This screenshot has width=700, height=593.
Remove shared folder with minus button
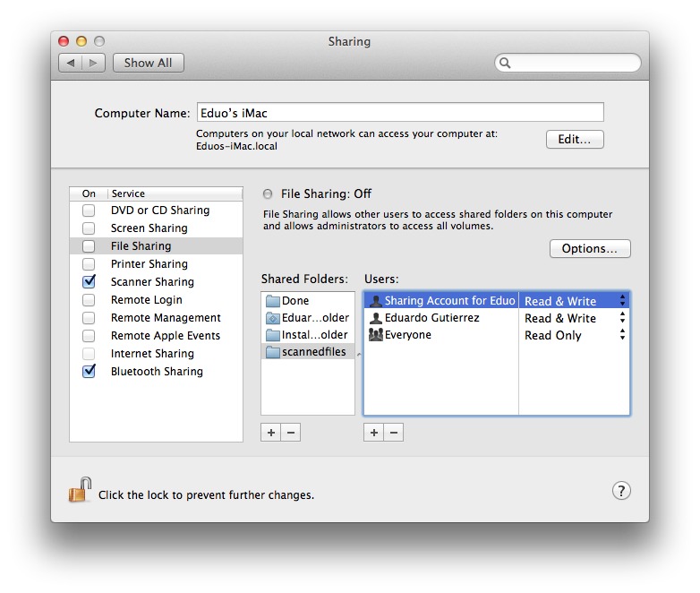pyautogui.click(x=291, y=433)
